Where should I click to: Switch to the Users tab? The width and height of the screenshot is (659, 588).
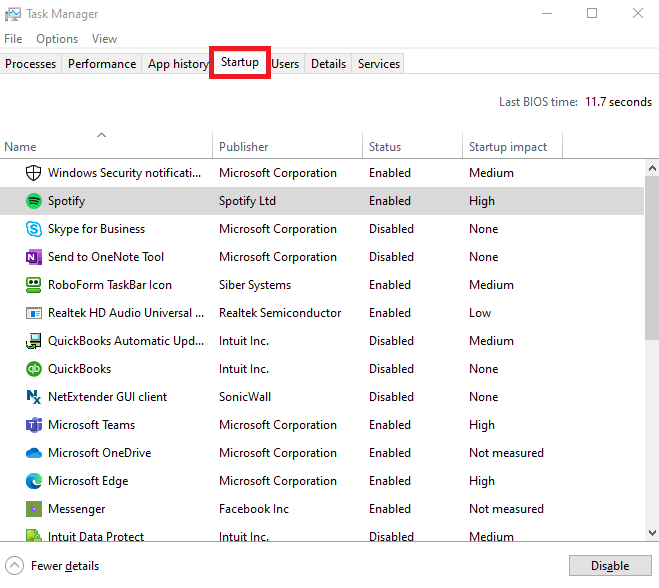[285, 64]
